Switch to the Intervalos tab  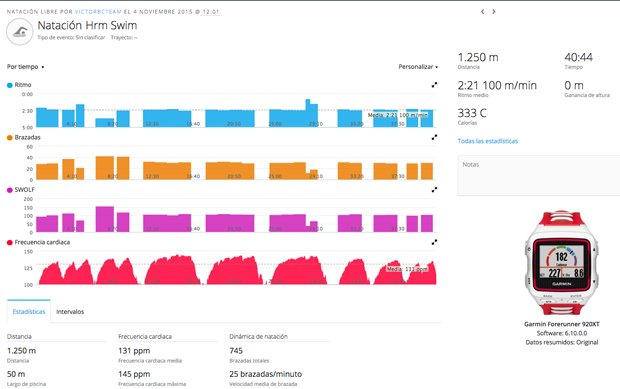pyautogui.click(x=70, y=312)
